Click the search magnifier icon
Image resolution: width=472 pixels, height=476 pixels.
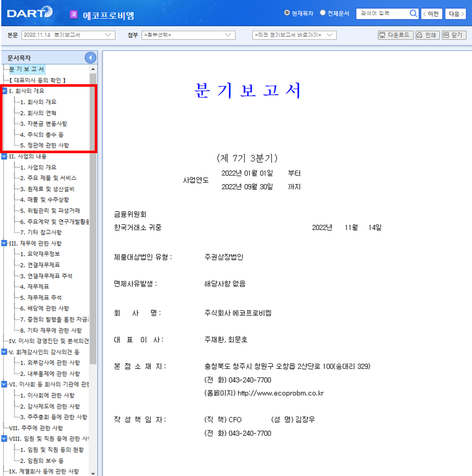point(413,14)
